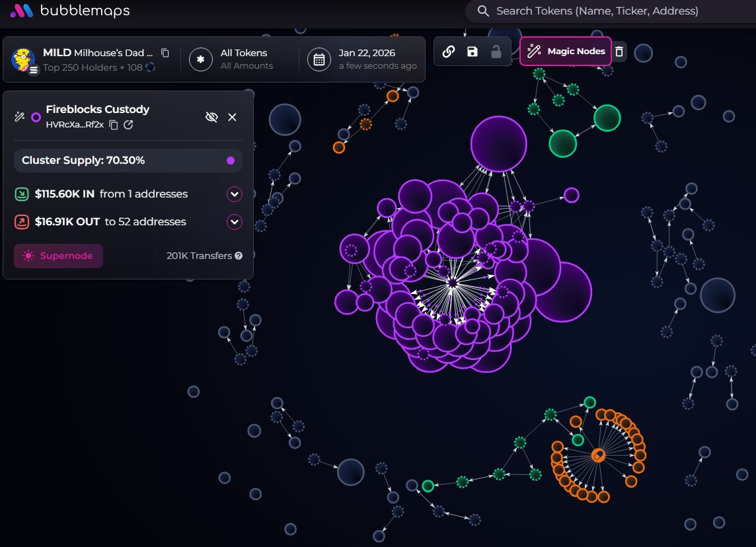Toggle the lock icon
The image size is (756, 547).
point(496,52)
